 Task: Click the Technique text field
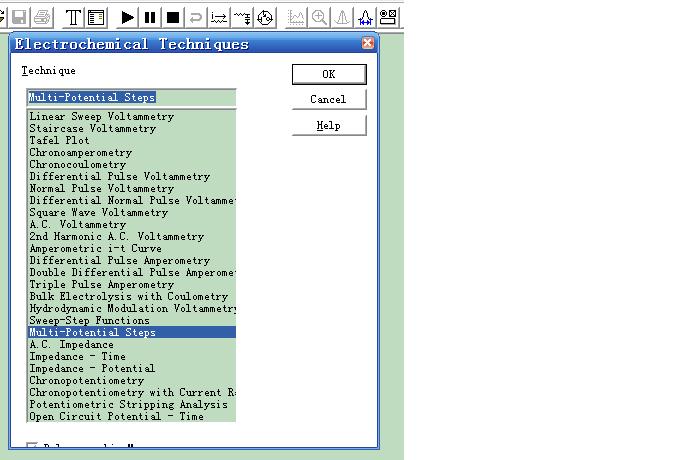tap(131, 97)
